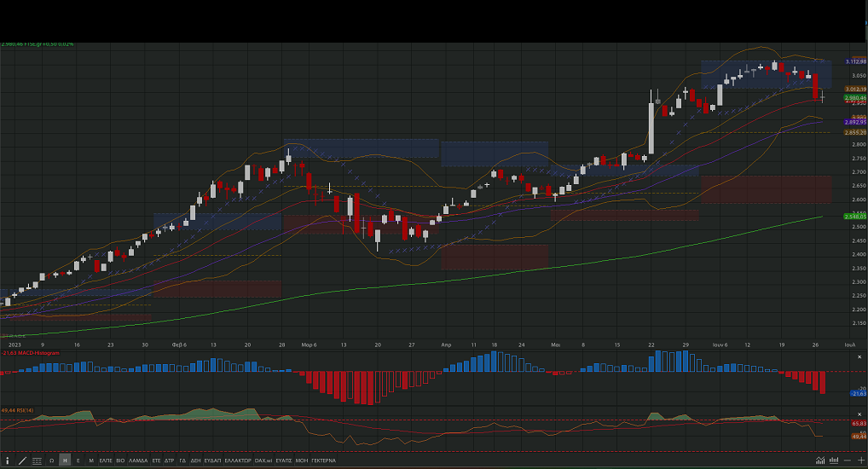Open the chart type bar icon
Viewport: 868px width, 469px height.
pos(834,460)
